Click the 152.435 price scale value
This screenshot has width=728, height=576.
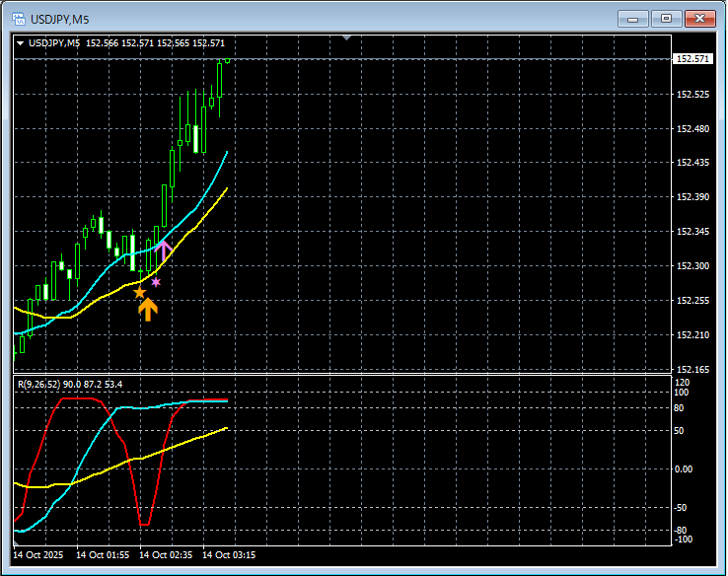pos(693,163)
